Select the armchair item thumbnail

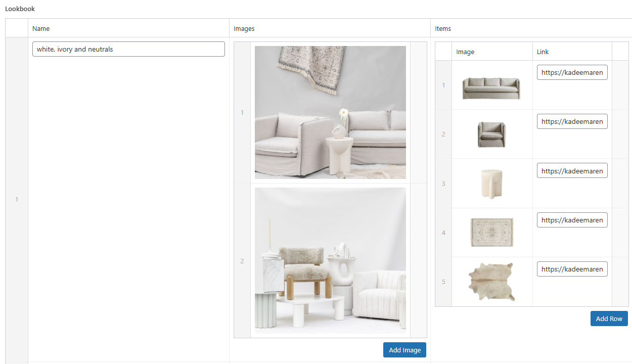point(491,134)
